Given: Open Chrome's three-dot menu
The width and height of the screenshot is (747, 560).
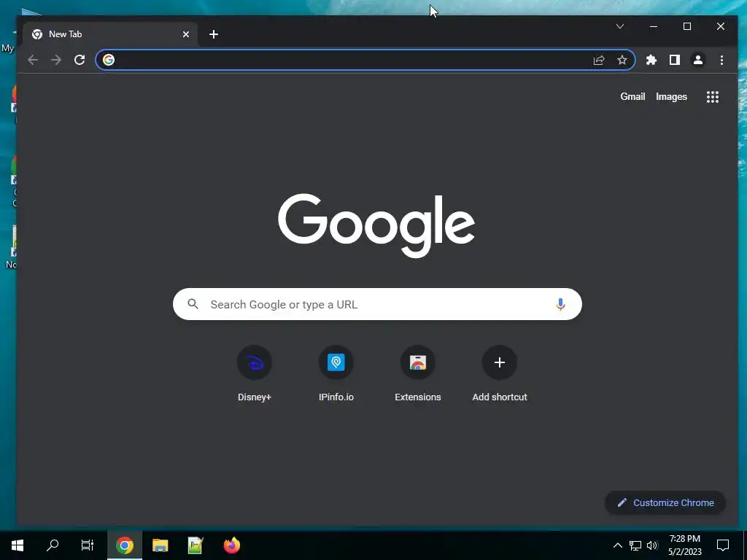Looking at the screenshot, I should tap(721, 60).
